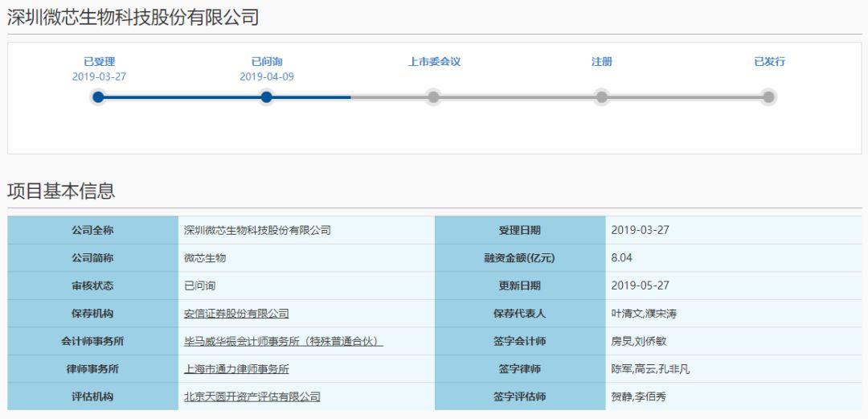Click the update date value 2019-05-27
This screenshot has width=868, height=419.
click(x=641, y=286)
